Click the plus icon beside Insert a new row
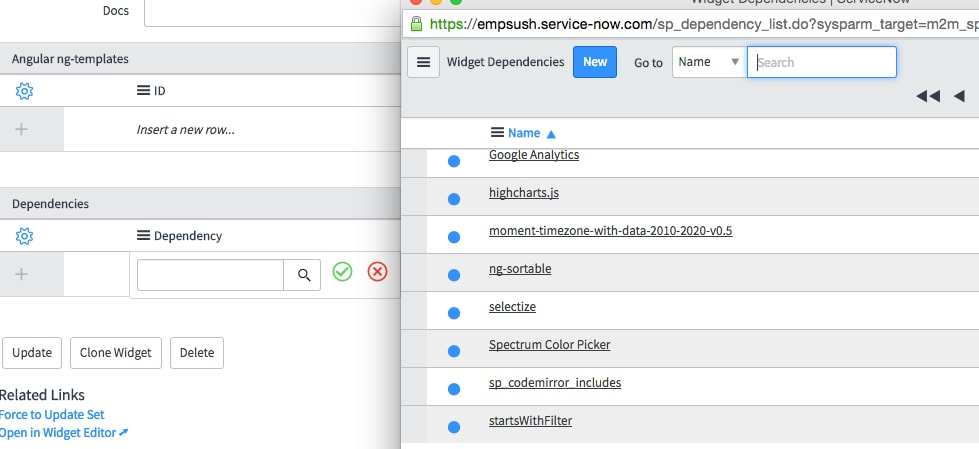Image resolution: width=979 pixels, height=449 pixels. click(x=21, y=129)
